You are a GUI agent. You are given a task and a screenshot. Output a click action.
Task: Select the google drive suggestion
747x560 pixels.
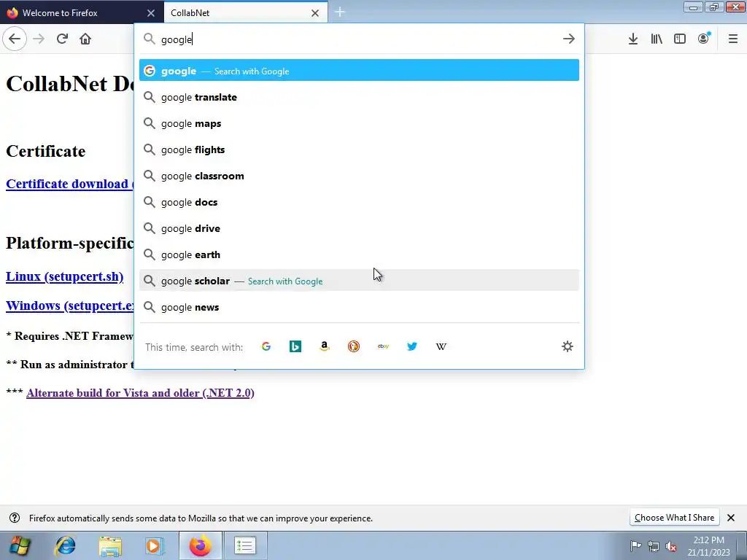point(359,228)
